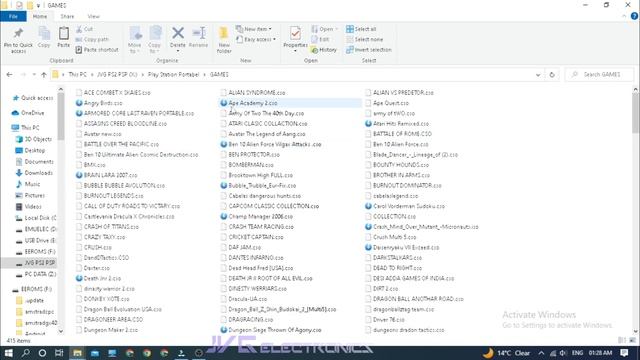Click the Paste clipboard icon
The image size is (640, 360).
pos(63,33)
